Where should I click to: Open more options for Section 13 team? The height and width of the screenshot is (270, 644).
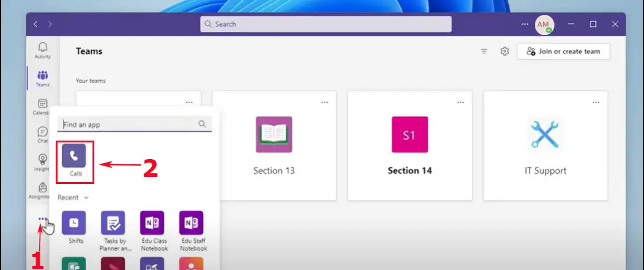click(325, 102)
